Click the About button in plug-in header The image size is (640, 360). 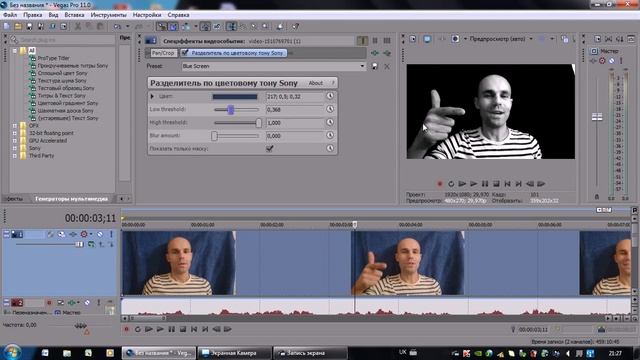pyautogui.click(x=316, y=83)
